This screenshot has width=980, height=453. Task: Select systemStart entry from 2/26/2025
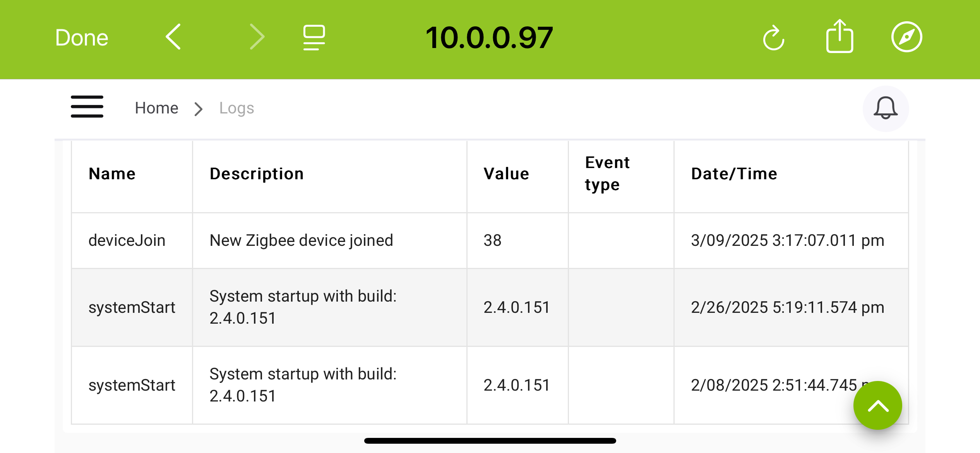[490, 307]
